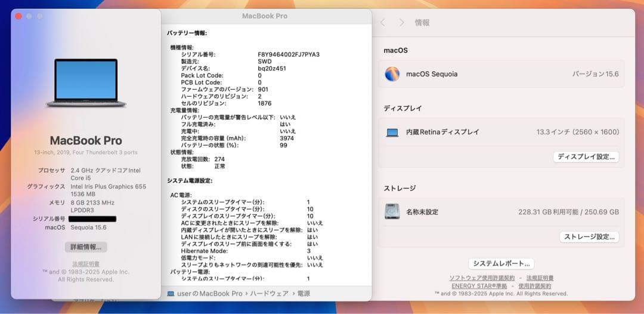Click the MacBook Pro laptop image
This screenshot has height=314, width=644.
pyautogui.click(x=86, y=82)
